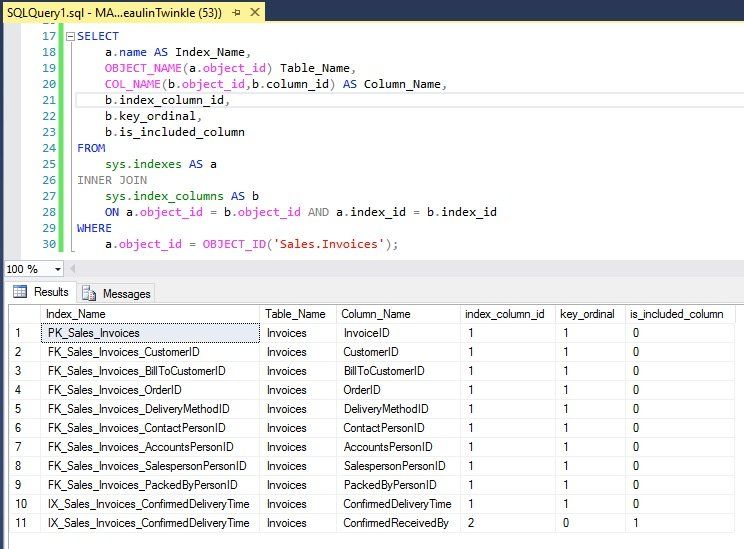
Task: Click the Results grid icon
Action: [20, 291]
